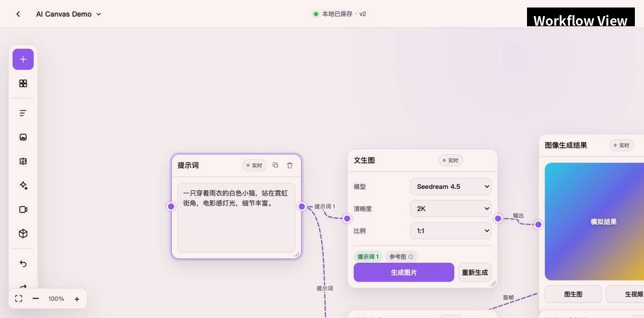Open the 比例 1:1 dropdown

451,231
